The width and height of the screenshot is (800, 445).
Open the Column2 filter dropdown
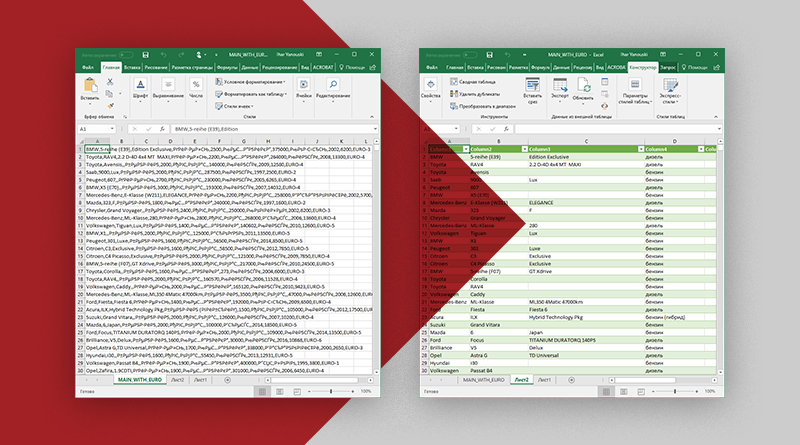[x=524, y=149]
